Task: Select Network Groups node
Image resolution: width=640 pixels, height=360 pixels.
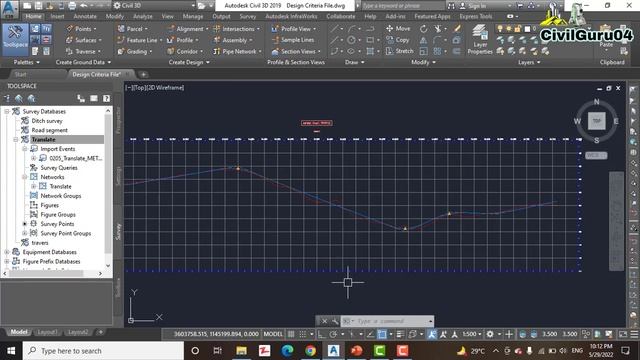Action: 60,196
